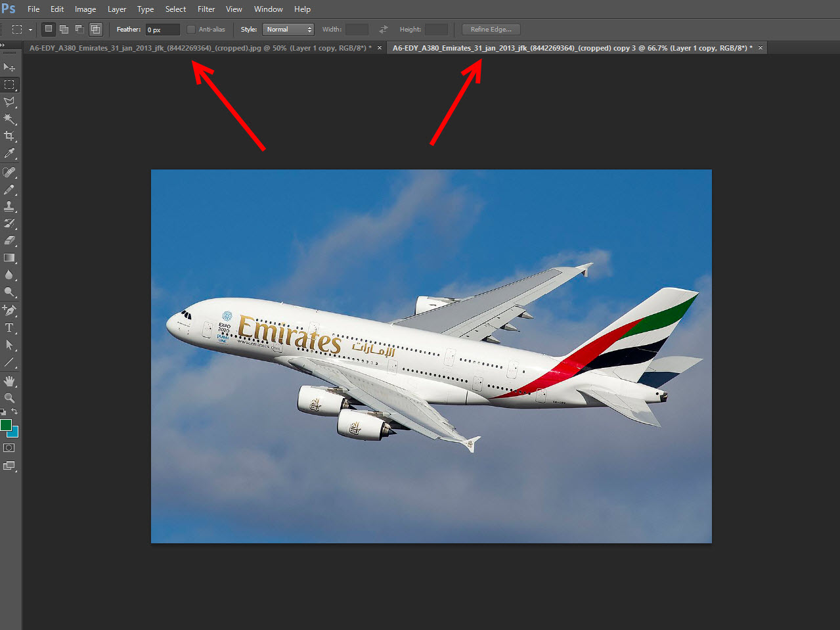Viewport: 840px width, 630px height.
Task: Select the Gradient tool
Action: [x=9, y=258]
